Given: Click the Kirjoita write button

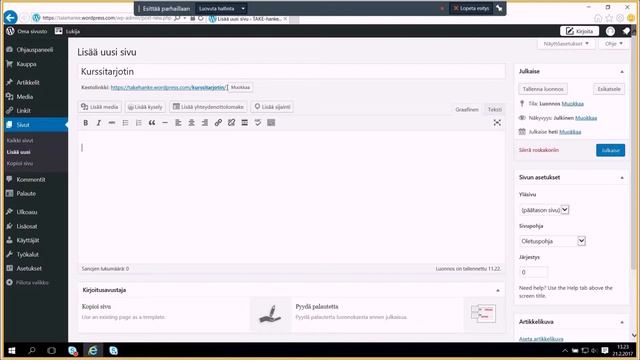Looking at the screenshot, I should tap(580, 31).
